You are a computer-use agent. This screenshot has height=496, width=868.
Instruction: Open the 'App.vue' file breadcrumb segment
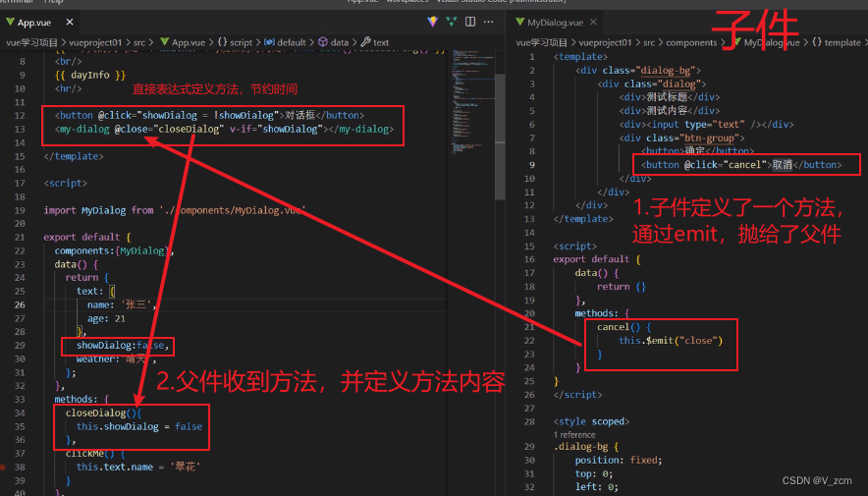click(x=183, y=42)
